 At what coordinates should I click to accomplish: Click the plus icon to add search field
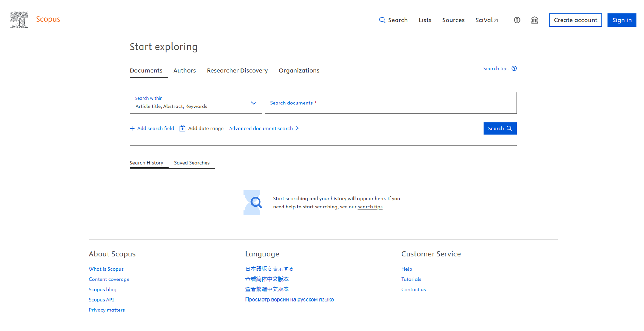[132, 128]
